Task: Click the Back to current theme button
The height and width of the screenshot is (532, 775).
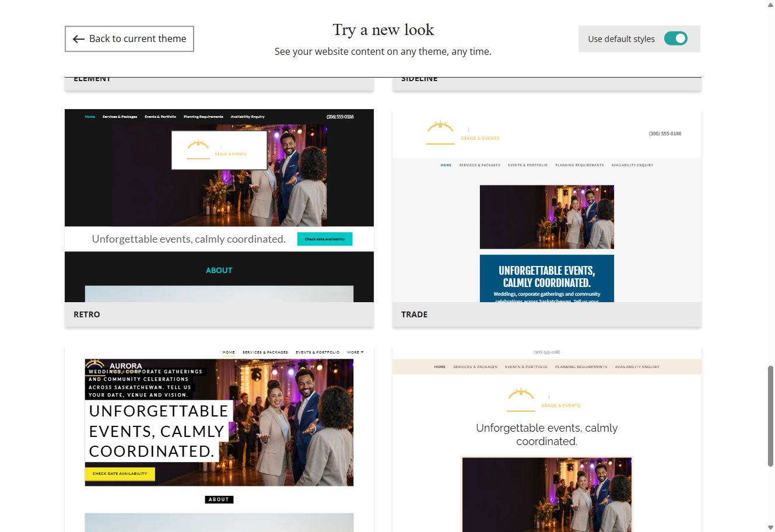Action: pos(129,38)
